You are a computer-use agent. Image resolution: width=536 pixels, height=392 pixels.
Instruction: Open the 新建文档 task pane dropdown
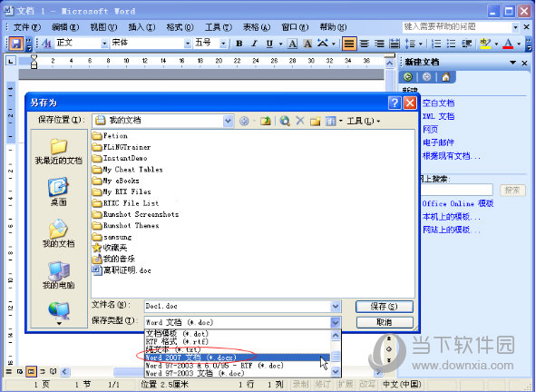click(512, 63)
